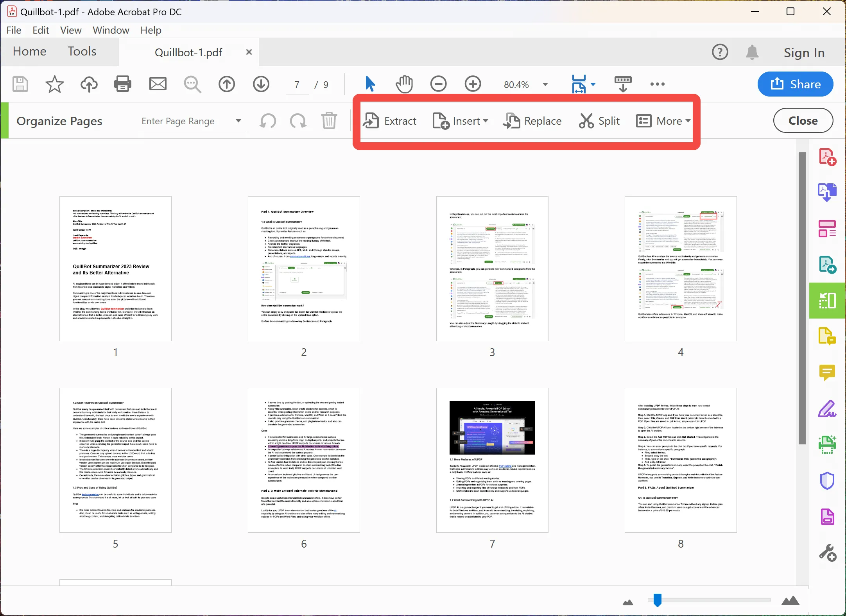Open the View menu
Screen dimensions: 846x616
coord(70,30)
